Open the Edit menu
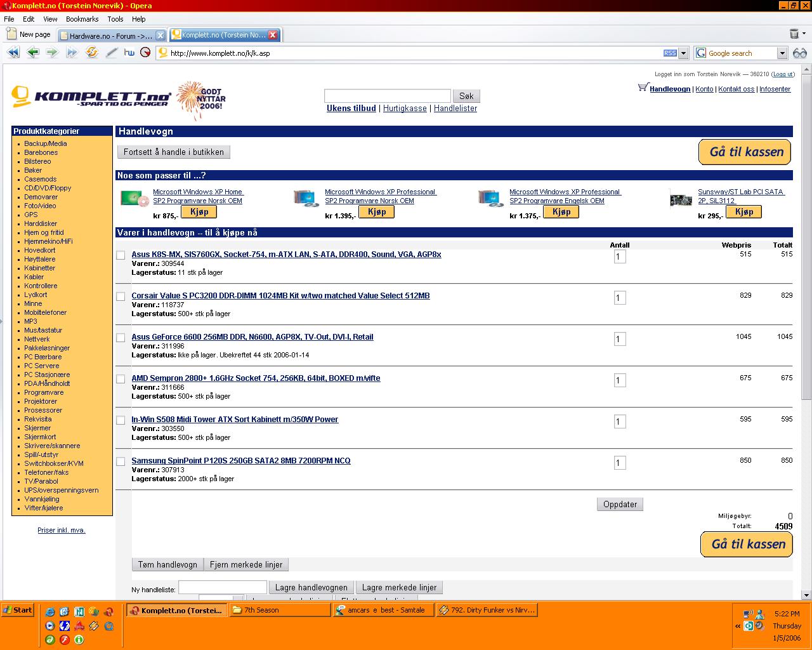 tap(29, 19)
